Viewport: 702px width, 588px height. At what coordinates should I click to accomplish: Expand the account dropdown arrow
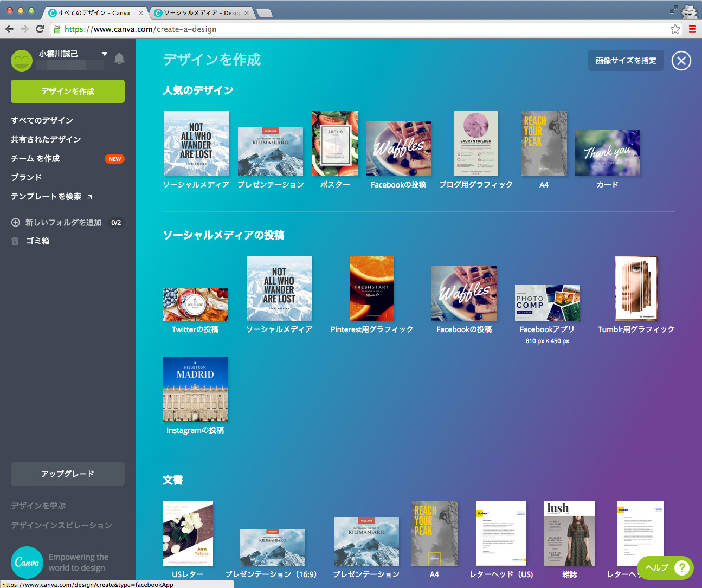coord(105,54)
